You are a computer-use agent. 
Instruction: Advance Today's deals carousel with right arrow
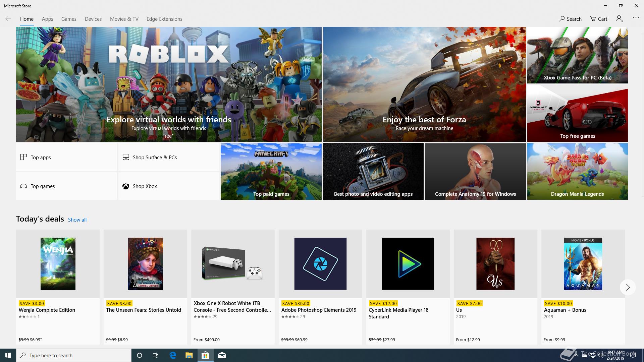click(628, 287)
